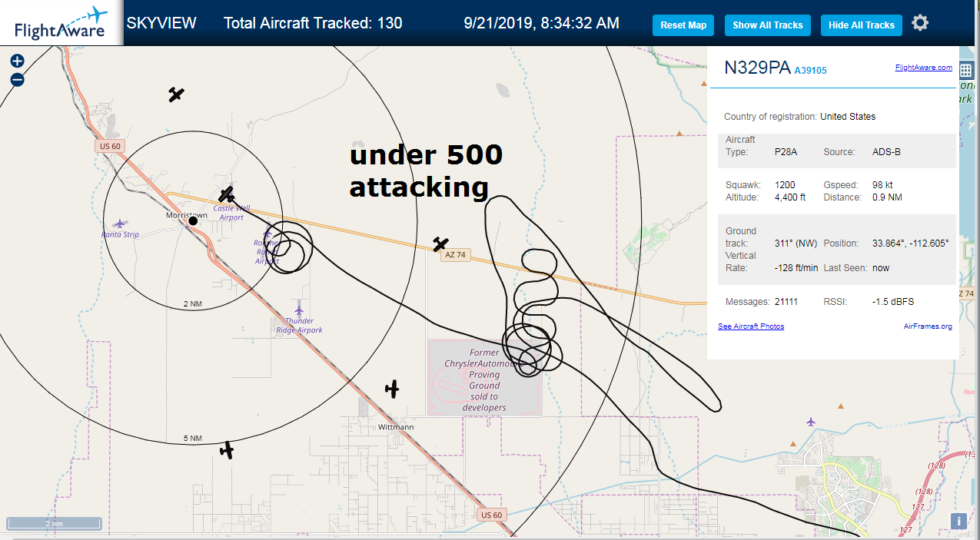Click the P28A aircraft type value

pos(786,152)
